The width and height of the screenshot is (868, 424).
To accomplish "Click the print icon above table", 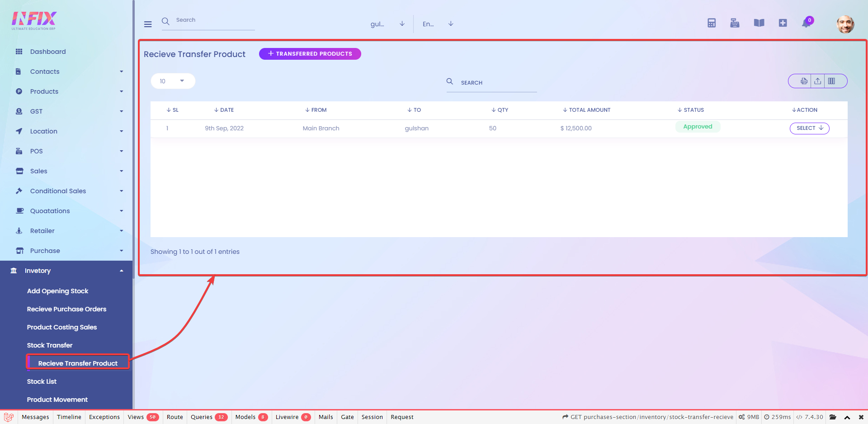I will pyautogui.click(x=804, y=81).
